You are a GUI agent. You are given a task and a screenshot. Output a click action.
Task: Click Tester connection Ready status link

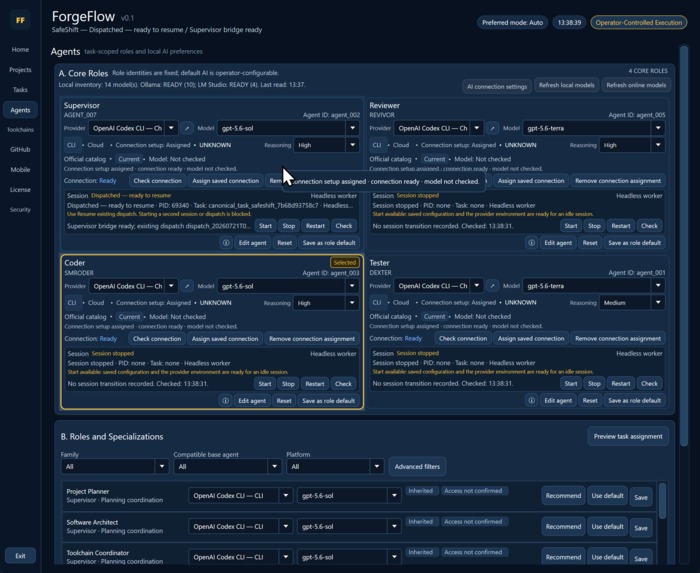pos(413,338)
